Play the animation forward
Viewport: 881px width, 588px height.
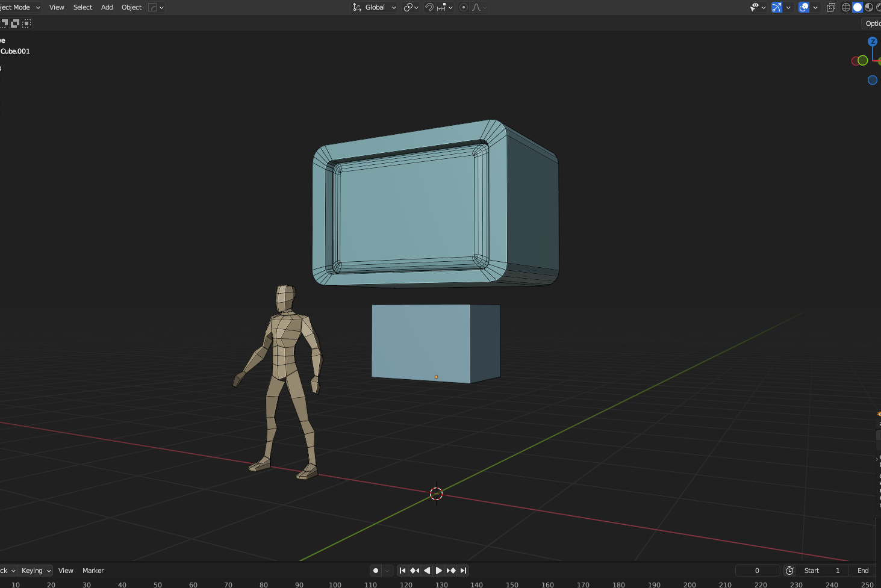[x=439, y=571]
